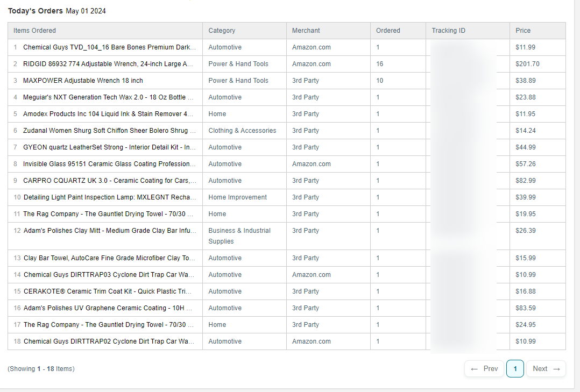The image size is (580, 392).
Task: Open Adam's Polishes Clay Mitt item
Action: coord(110,230)
